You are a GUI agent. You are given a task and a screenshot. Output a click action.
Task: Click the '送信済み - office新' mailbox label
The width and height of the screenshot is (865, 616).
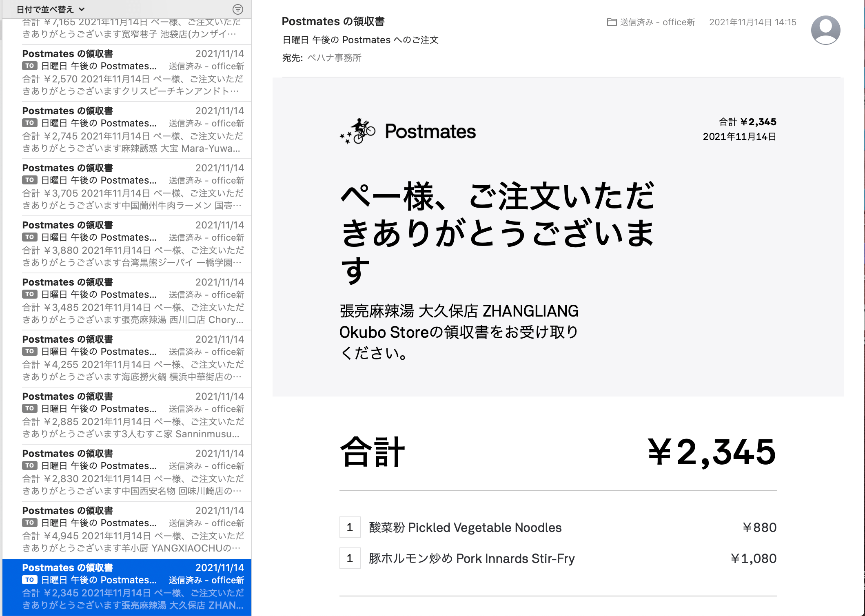point(657,22)
